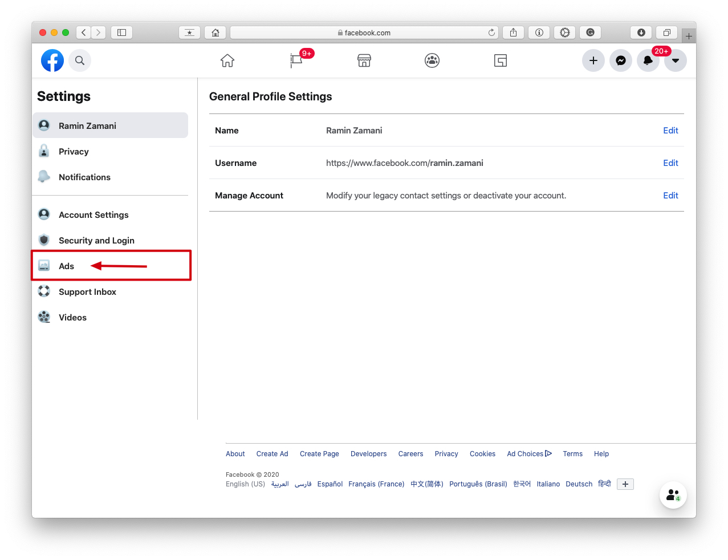Open the Safari bookmarks star button

click(x=189, y=33)
